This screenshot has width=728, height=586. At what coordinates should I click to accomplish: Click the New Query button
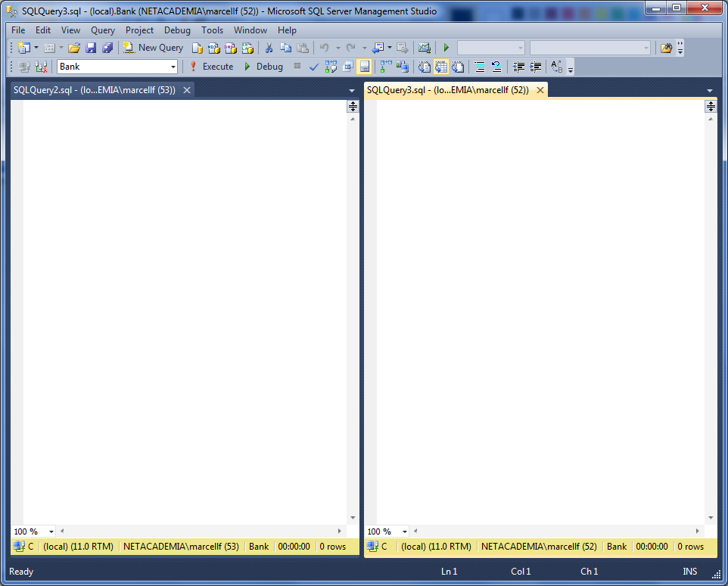(x=153, y=48)
